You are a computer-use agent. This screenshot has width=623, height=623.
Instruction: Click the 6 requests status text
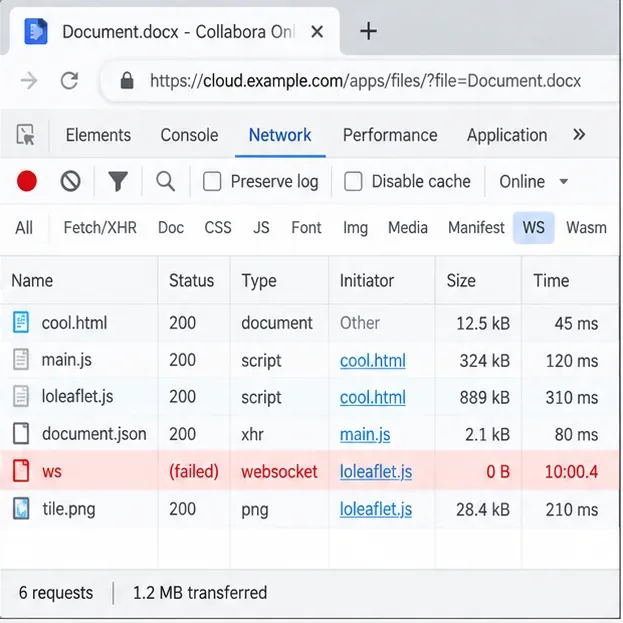(56, 593)
